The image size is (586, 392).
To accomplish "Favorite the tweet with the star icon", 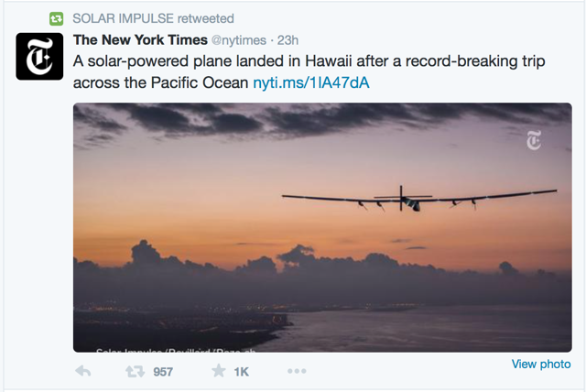I will [x=219, y=371].
